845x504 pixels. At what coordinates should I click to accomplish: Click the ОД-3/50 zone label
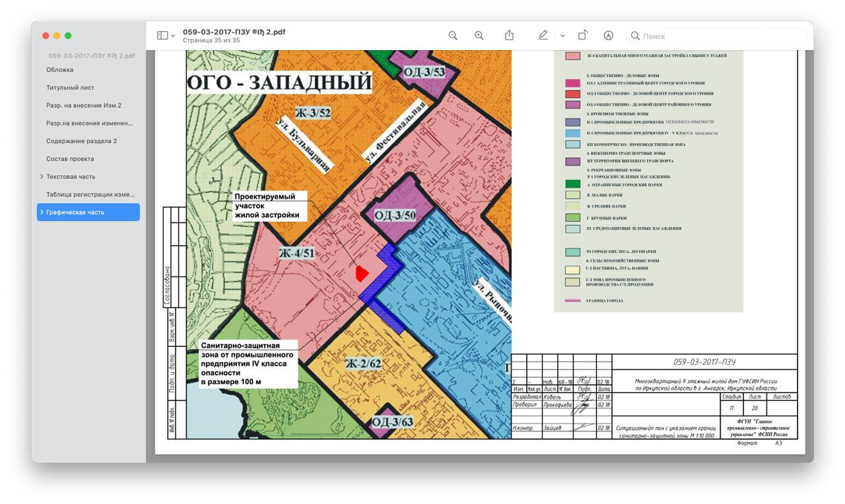coord(395,215)
